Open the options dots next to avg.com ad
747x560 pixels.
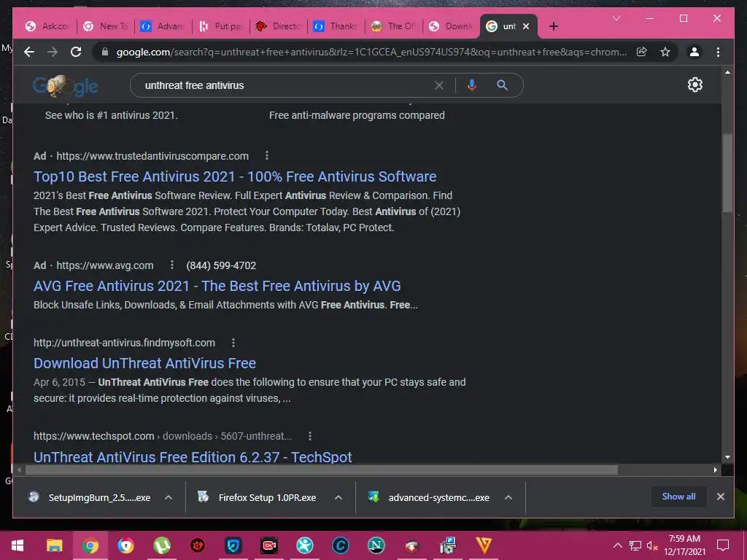[x=172, y=265]
